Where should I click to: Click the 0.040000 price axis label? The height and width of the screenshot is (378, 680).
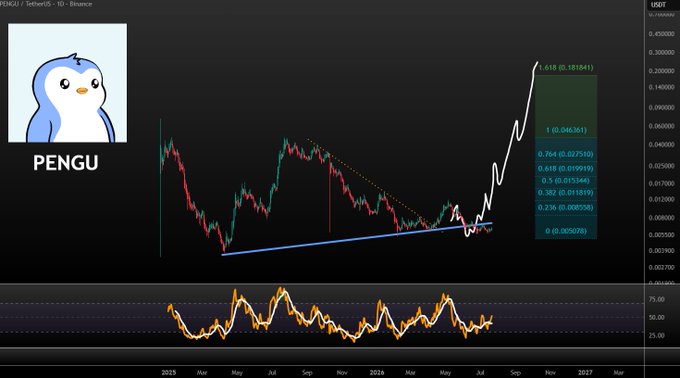pos(662,144)
